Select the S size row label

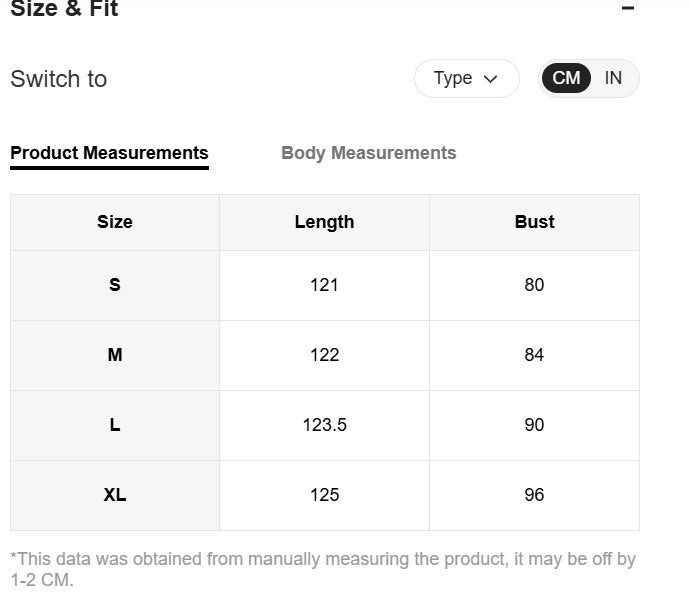click(115, 285)
